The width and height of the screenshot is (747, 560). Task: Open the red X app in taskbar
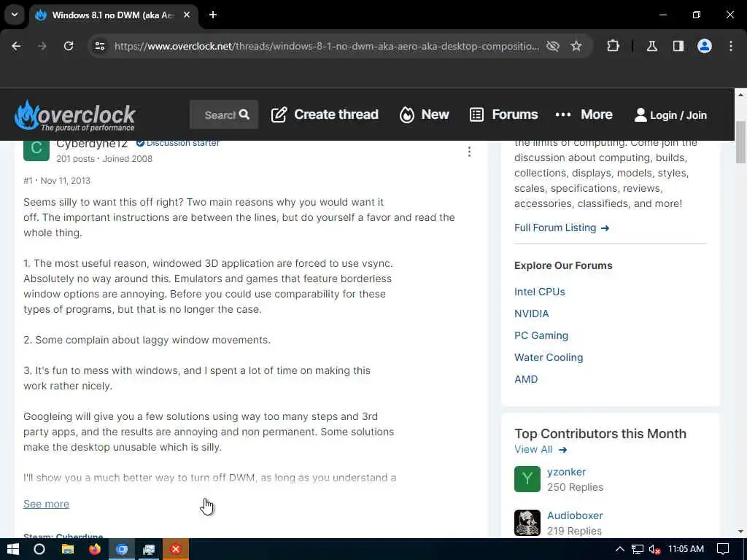176,550
